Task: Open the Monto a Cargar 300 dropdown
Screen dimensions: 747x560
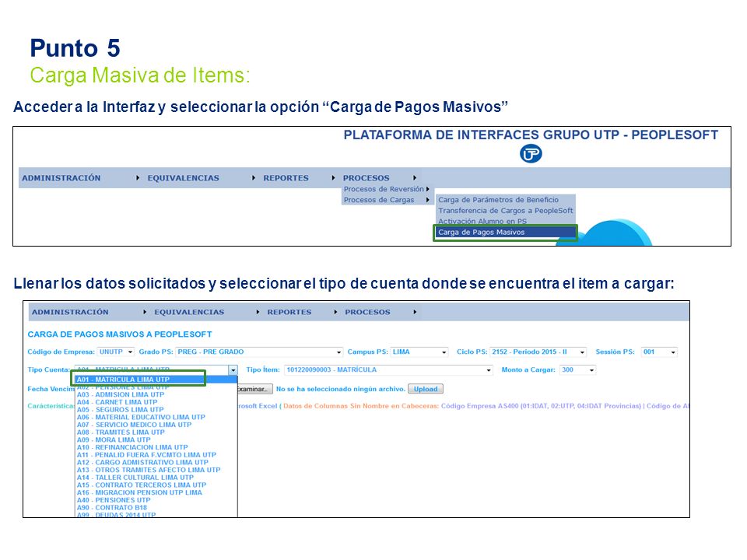Action: tap(578, 370)
